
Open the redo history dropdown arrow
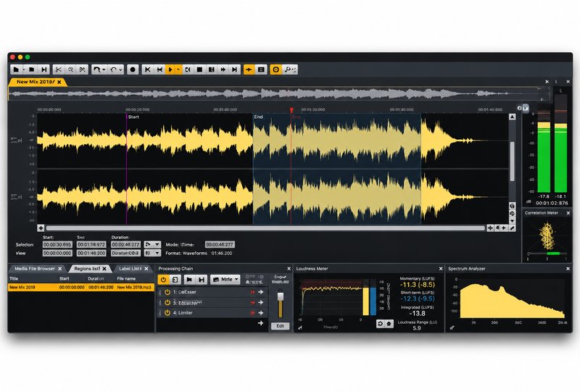point(120,70)
